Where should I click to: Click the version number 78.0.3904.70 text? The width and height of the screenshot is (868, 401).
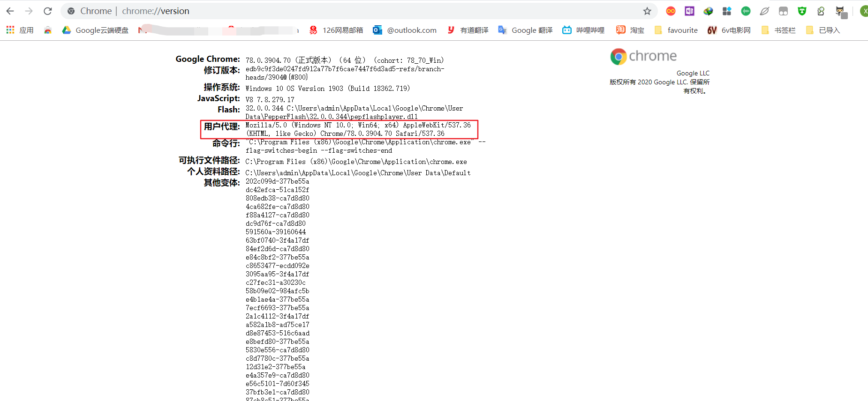(x=268, y=60)
